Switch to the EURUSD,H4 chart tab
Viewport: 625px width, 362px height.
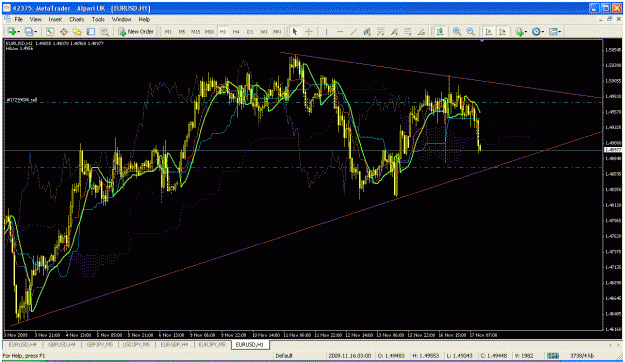[x=23, y=344]
